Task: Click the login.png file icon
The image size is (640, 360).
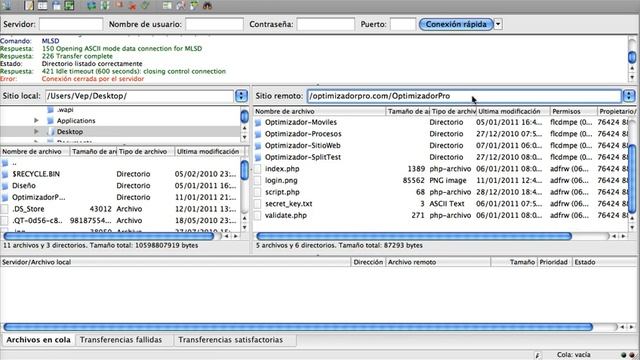Action: 258,180
